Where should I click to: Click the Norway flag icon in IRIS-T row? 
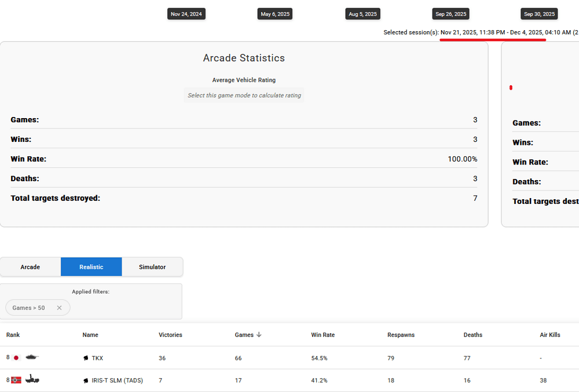tap(16, 380)
